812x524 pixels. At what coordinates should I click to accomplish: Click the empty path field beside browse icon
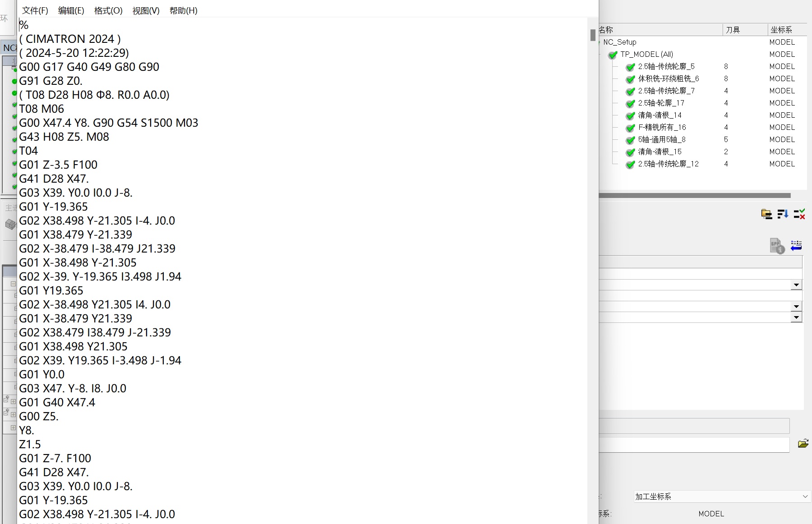(x=694, y=445)
